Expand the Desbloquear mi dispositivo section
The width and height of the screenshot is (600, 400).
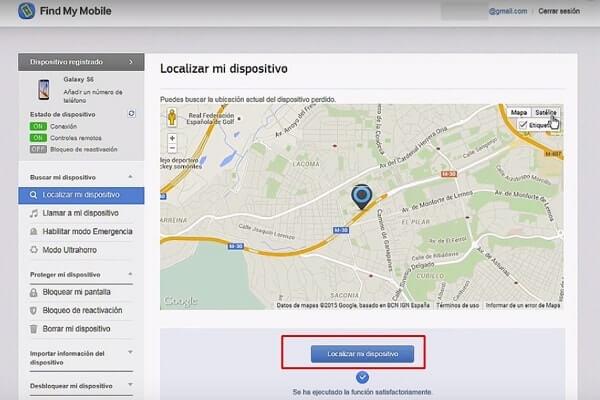130,385
